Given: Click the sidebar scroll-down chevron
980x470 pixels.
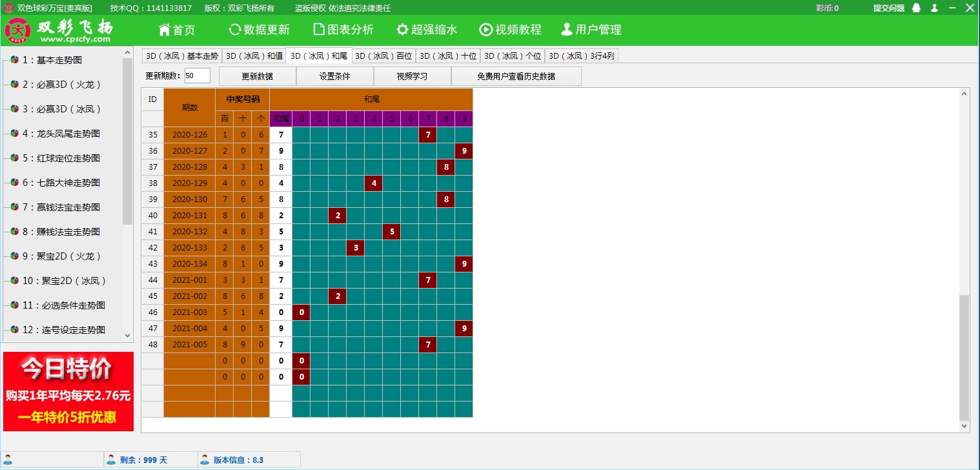Looking at the screenshot, I should point(127,334).
